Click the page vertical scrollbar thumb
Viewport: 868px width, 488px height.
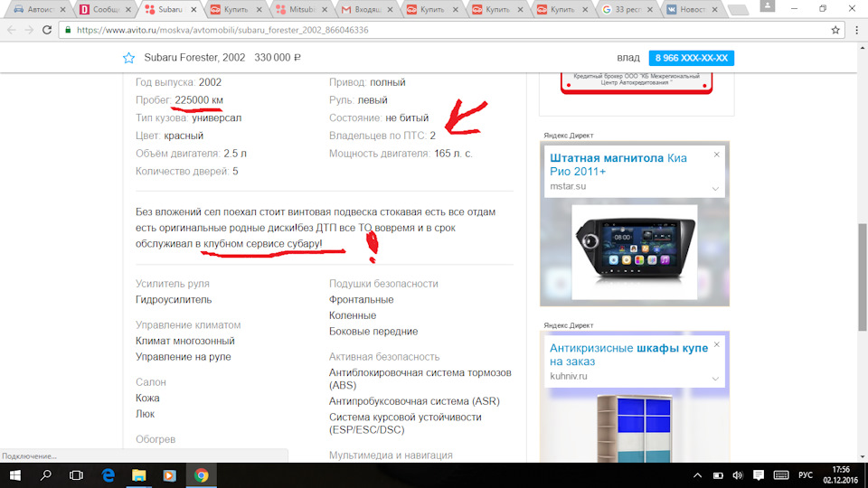pos(863,277)
